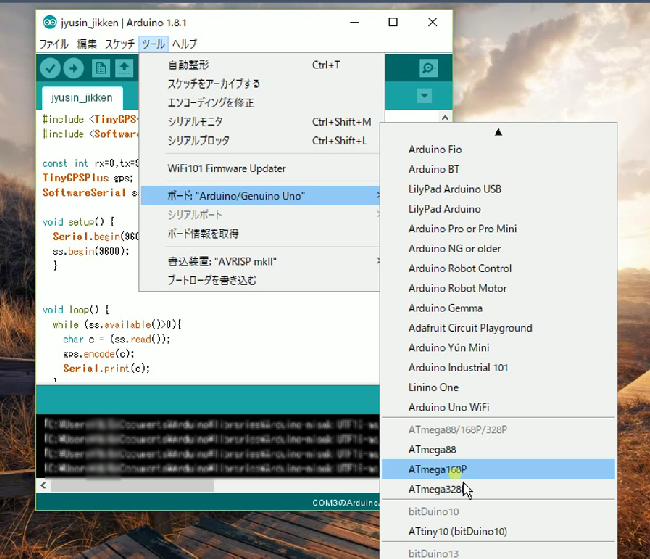Screen dimensions: 650x559
Task: Choose スケッチをアーカイブする entry
Action: click(260, 84)
